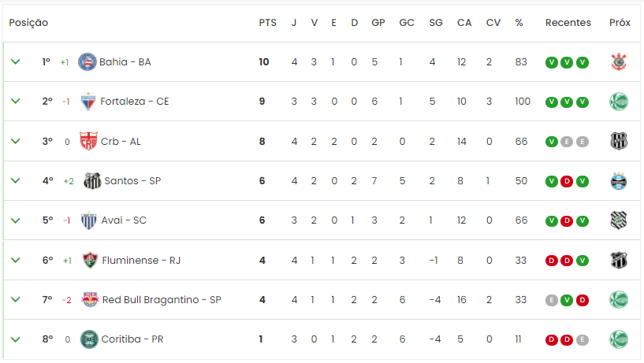Open Bahia's next opponent Corinthians crest

point(619,62)
